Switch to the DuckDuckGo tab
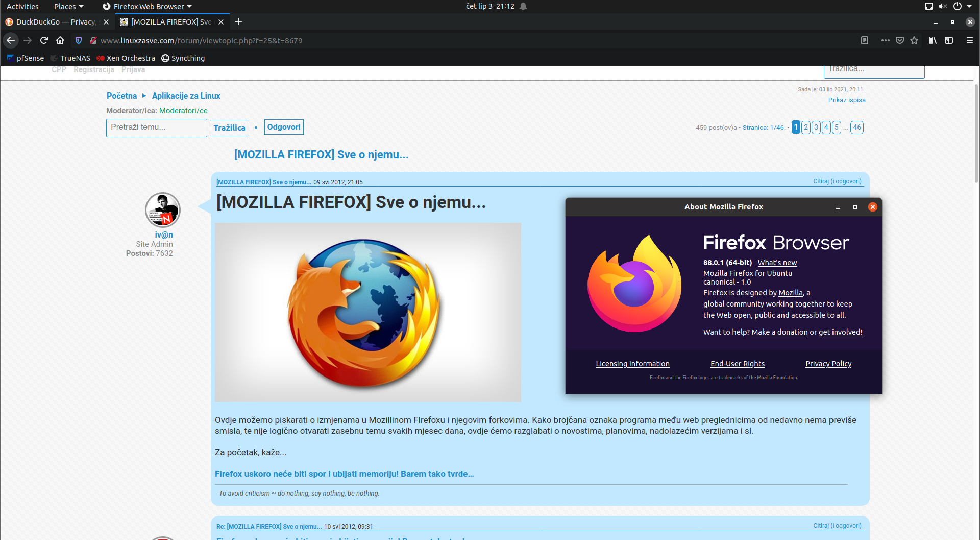Screen dimensions: 980x540 coord(56,22)
